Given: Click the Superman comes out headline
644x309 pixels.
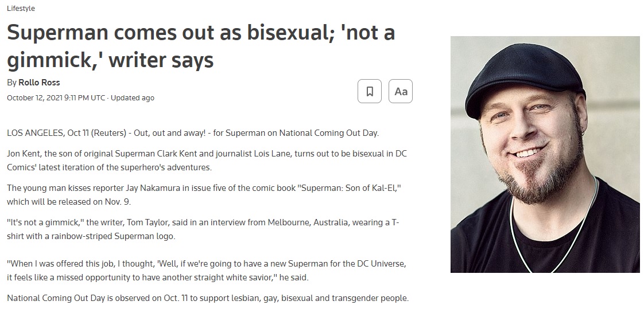Looking at the screenshot, I should 201,46.
